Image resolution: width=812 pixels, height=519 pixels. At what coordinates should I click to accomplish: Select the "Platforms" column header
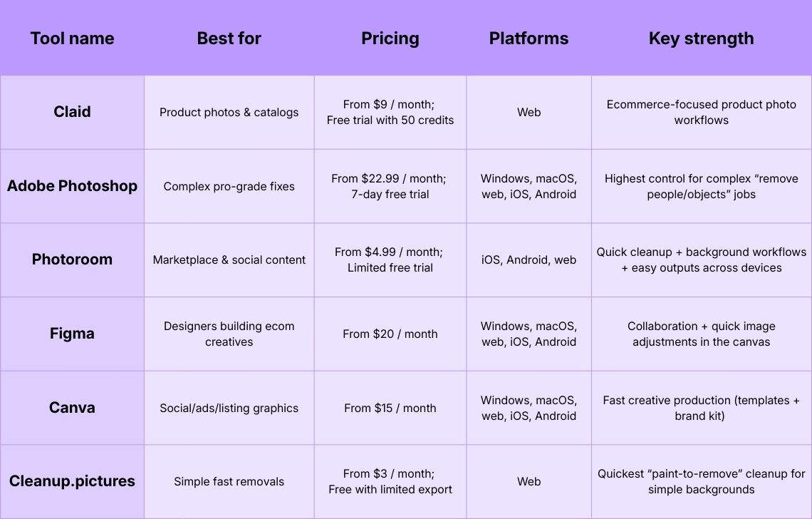[x=529, y=38]
